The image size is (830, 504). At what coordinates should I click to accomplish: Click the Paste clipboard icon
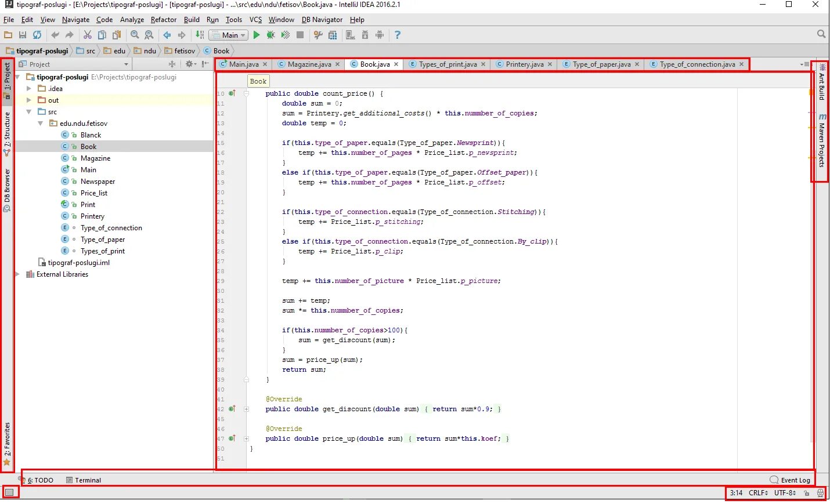(x=116, y=35)
